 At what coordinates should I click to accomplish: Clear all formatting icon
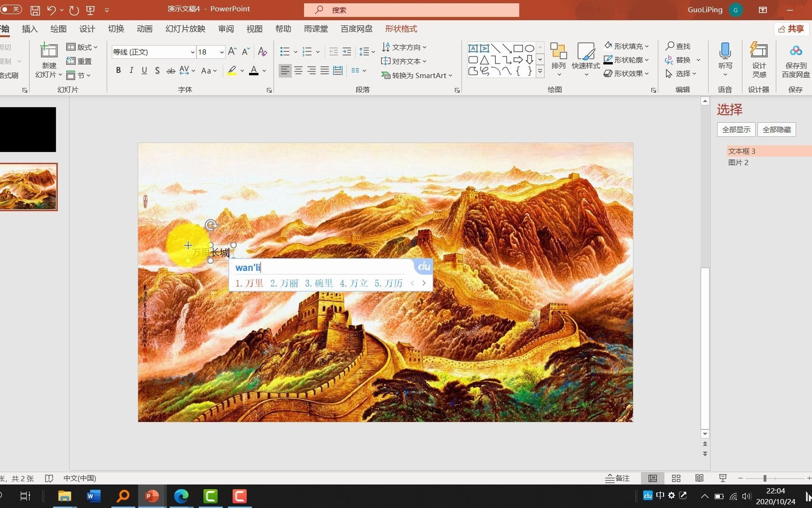click(x=263, y=52)
